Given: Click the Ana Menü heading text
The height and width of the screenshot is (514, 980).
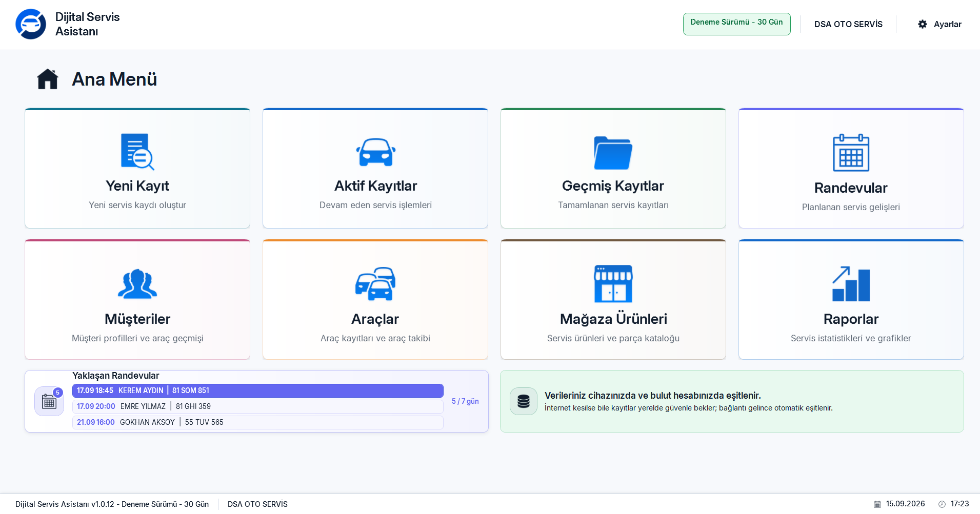Looking at the screenshot, I should pos(114,79).
